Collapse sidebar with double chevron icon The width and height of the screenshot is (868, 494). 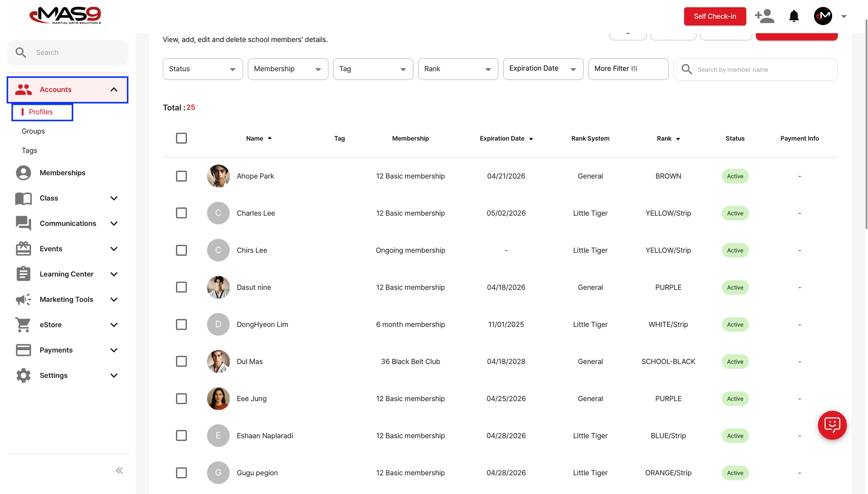coord(120,470)
